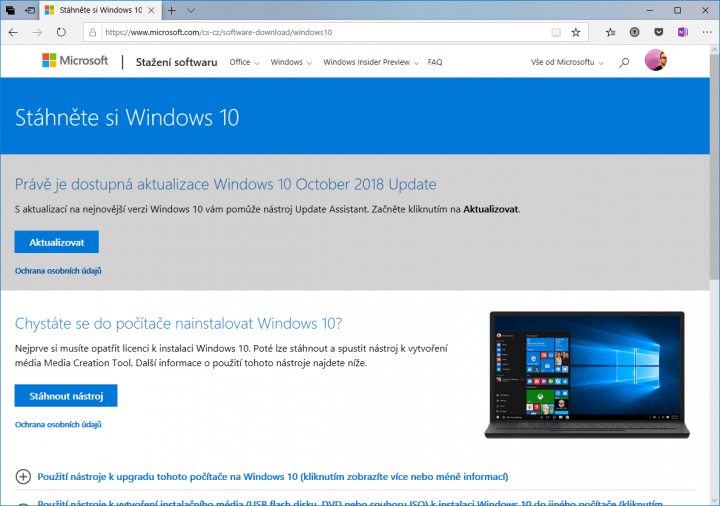The height and width of the screenshot is (506, 720).
Task: Click the scrollbar up arrow
Action: click(x=714, y=50)
